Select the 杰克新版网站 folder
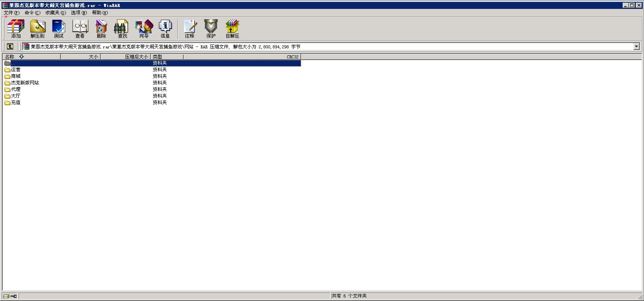This screenshot has width=644, height=301. click(25, 83)
